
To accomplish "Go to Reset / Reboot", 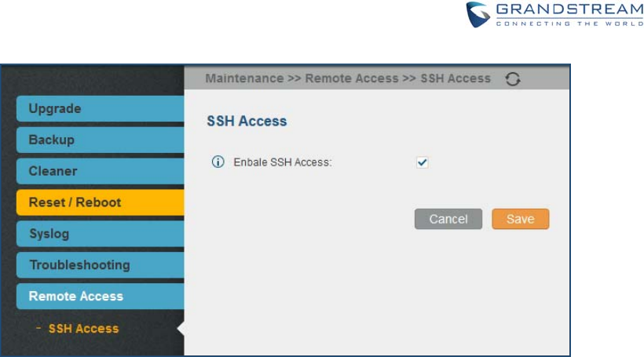I will coord(101,202).
